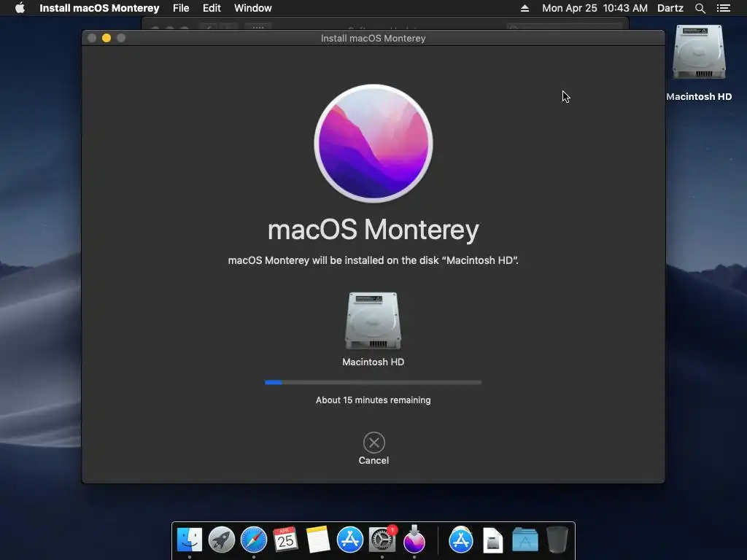The width and height of the screenshot is (747, 560).
Task: Click the Install macOS Monterey Dock icon
Action: tap(414, 540)
